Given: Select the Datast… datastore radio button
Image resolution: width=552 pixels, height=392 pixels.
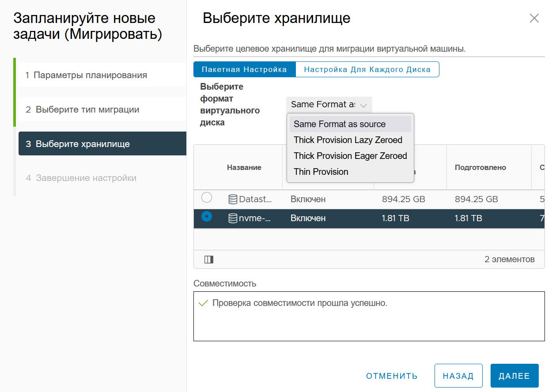Looking at the screenshot, I should pyautogui.click(x=207, y=198).
